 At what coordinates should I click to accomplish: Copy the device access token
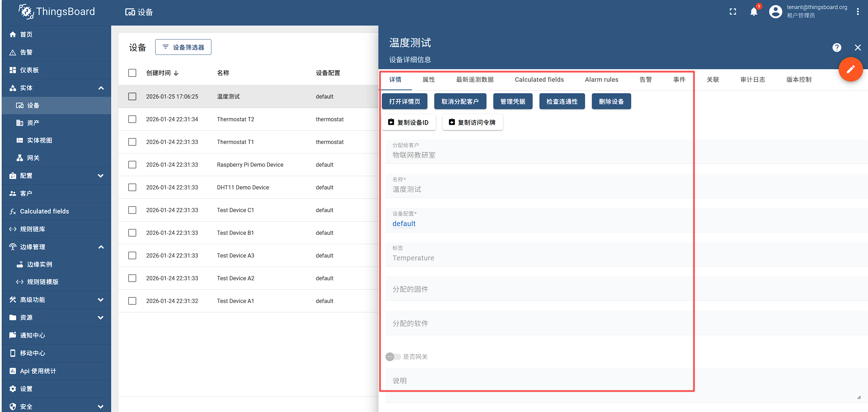[x=472, y=122]
